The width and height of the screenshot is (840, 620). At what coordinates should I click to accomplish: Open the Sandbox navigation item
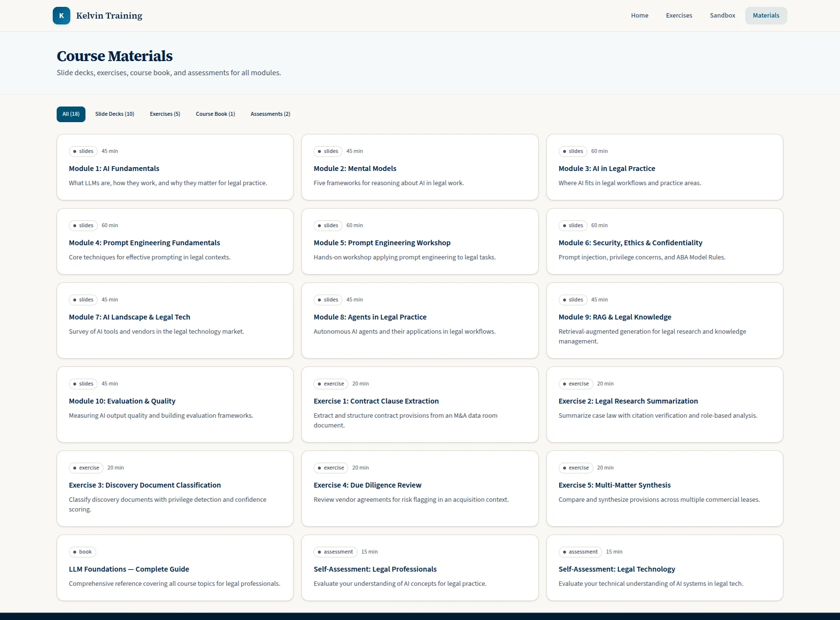pos(722,15)
